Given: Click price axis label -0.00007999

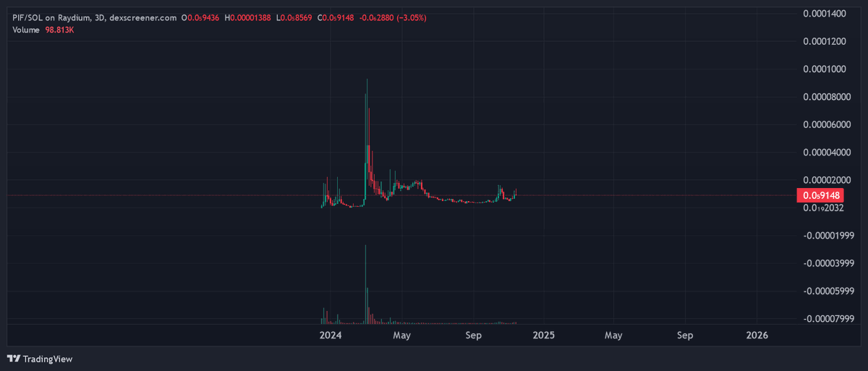Looking at the screenshot, I should (830, 319).
